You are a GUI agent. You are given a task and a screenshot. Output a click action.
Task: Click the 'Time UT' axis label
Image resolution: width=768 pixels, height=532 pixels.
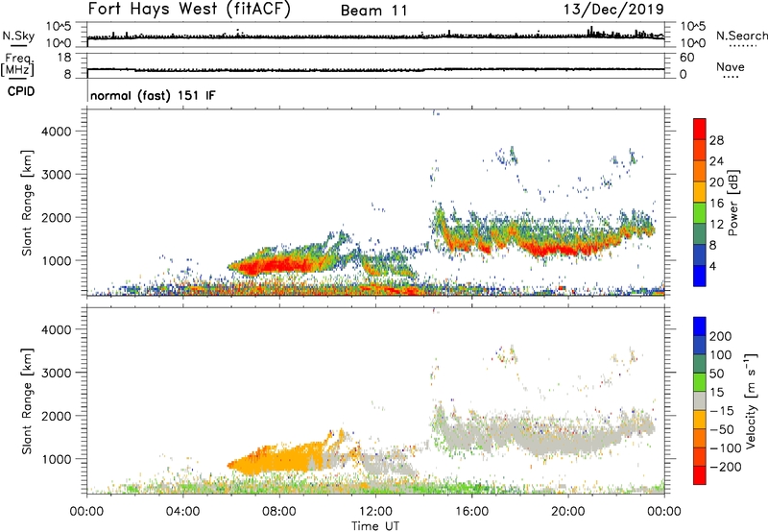375,526
